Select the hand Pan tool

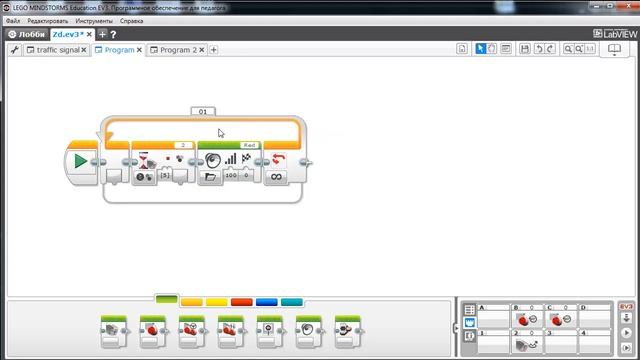pos(492,49)
